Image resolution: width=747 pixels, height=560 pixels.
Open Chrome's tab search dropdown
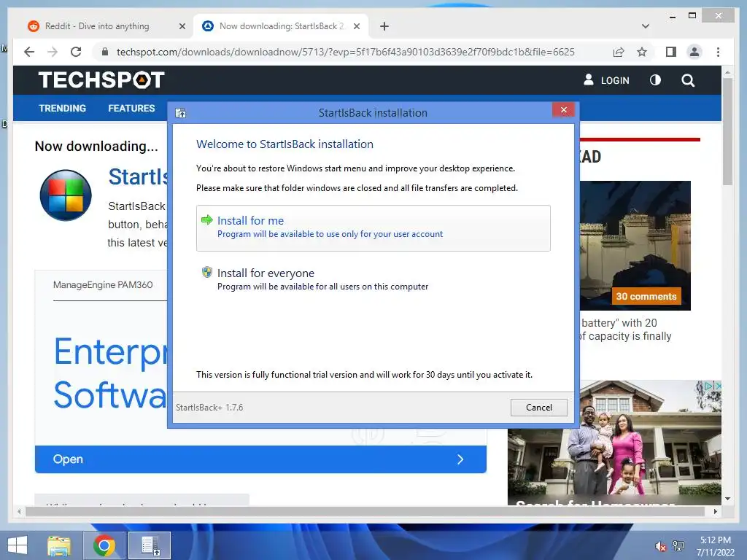646,26
